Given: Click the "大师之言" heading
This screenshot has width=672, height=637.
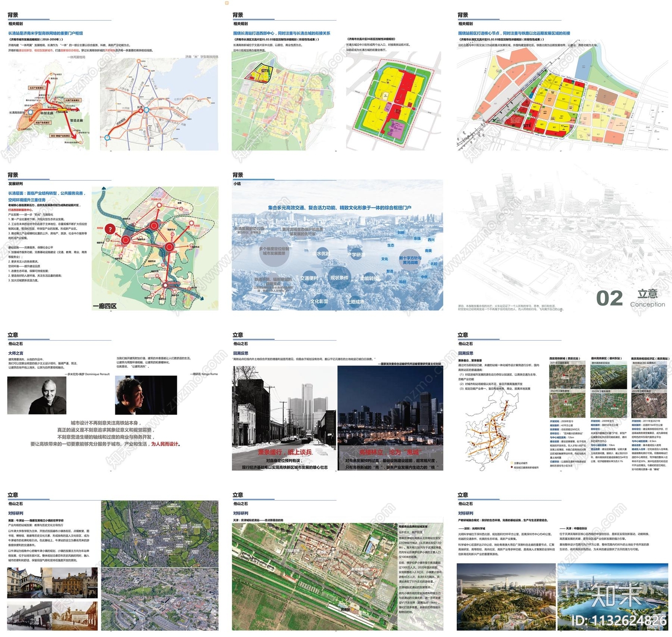Looking at the screenshot, I should pos(16,353).
